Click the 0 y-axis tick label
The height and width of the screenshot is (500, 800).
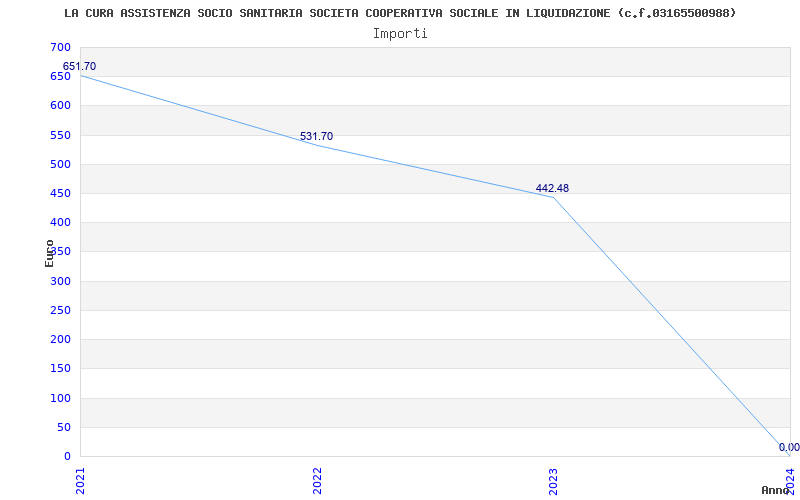[x=67, y=456]
